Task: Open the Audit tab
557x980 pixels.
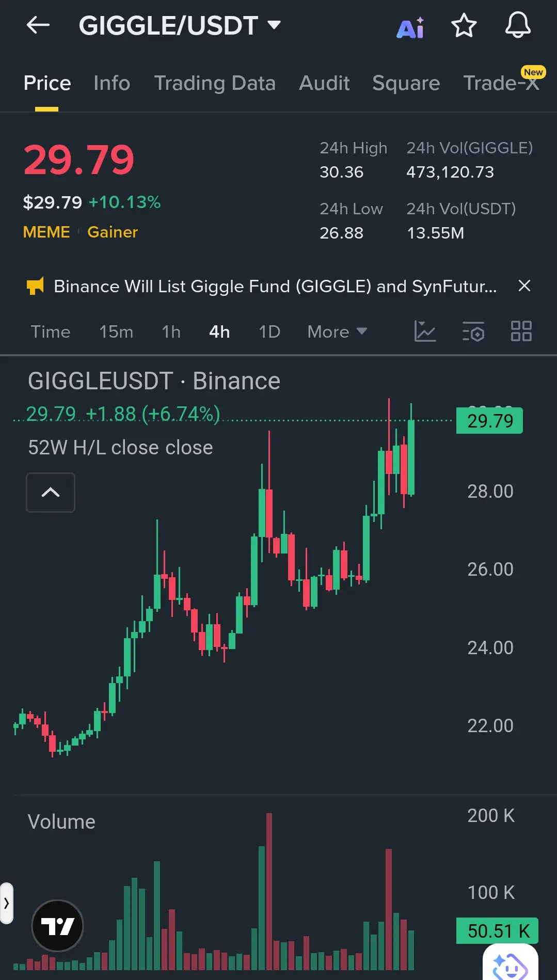Action: [x=324, y=83]
